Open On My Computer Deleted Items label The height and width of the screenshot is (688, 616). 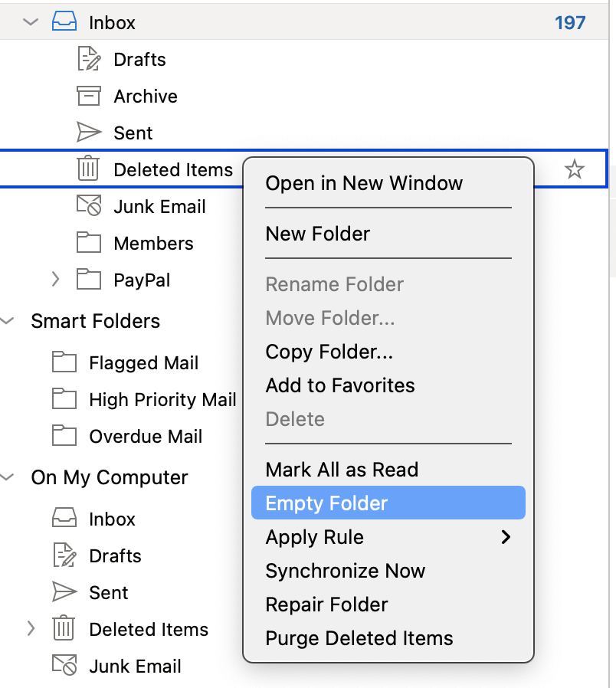tap(149, 630)
